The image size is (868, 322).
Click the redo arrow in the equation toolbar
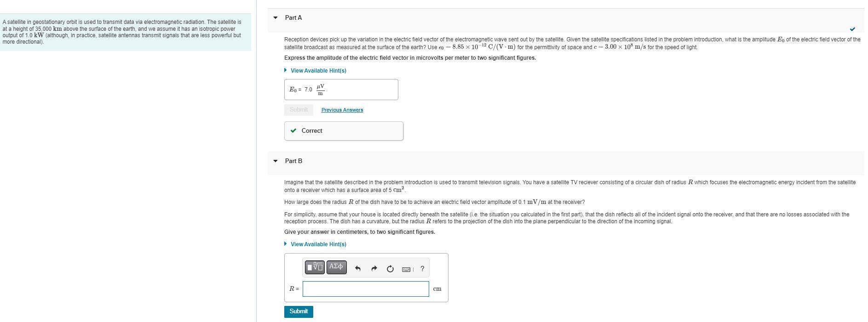pos(374,268)
